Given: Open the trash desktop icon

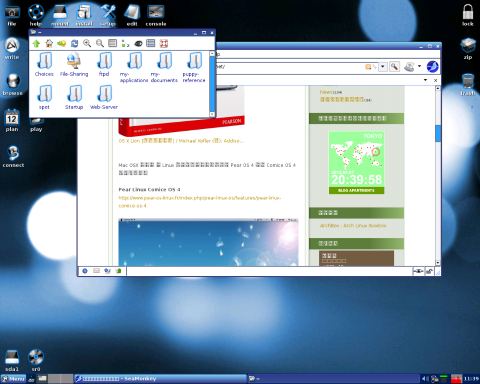Looking at the screenshot, I should (468, 85).
